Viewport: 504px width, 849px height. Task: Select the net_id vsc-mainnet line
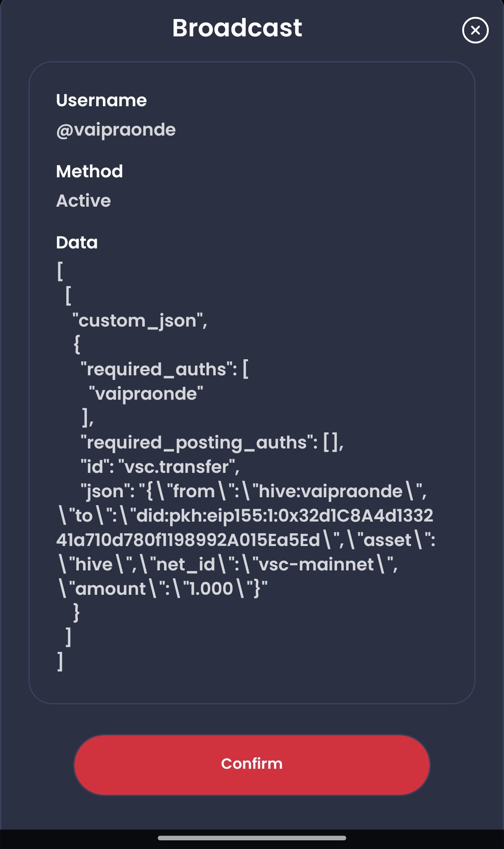pyautogui.click(x=228, y=564)
